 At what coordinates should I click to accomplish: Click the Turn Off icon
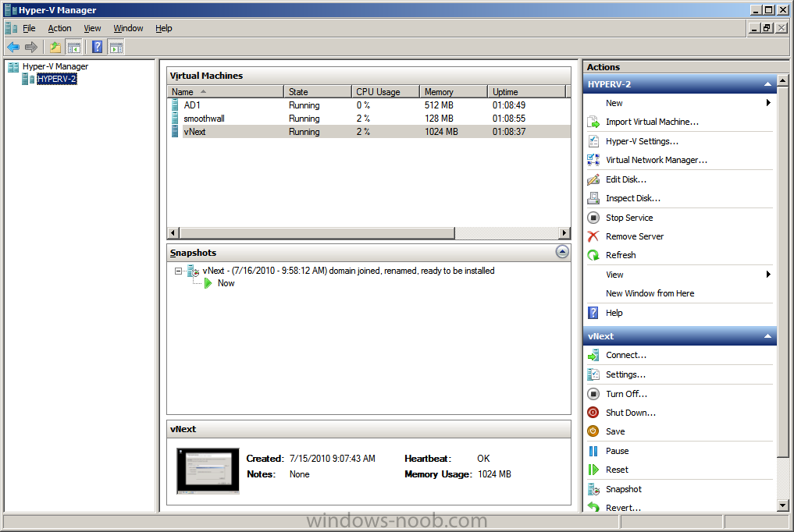[x=593, y=394]
